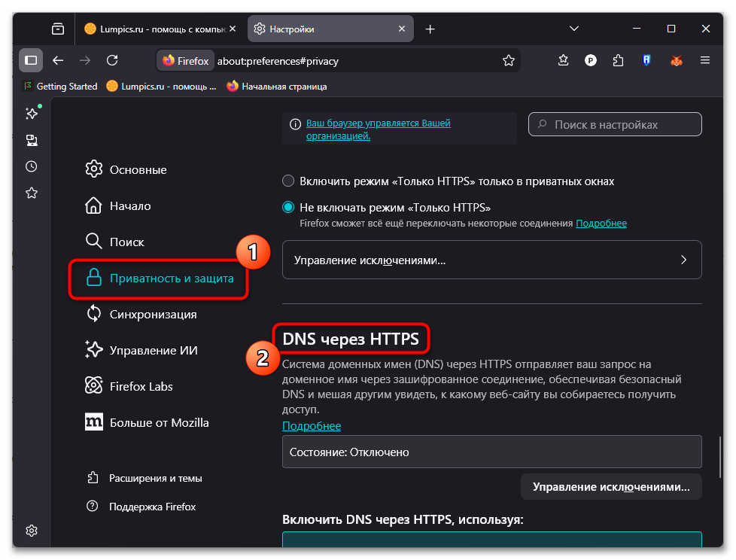Click the info icon beside organization notice
The width and height of the screenshot is (736, 560).
[295, 124]
